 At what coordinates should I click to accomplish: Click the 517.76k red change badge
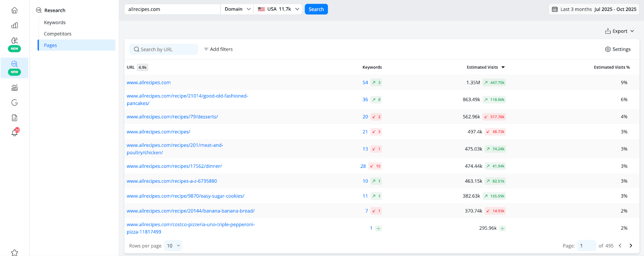click(494, 117)
